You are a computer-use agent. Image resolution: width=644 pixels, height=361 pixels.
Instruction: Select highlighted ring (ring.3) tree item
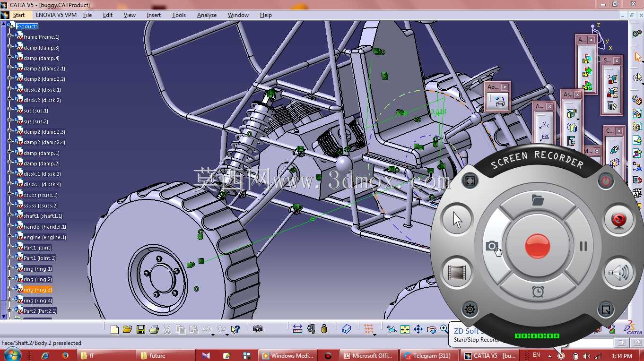pos(38,290)
